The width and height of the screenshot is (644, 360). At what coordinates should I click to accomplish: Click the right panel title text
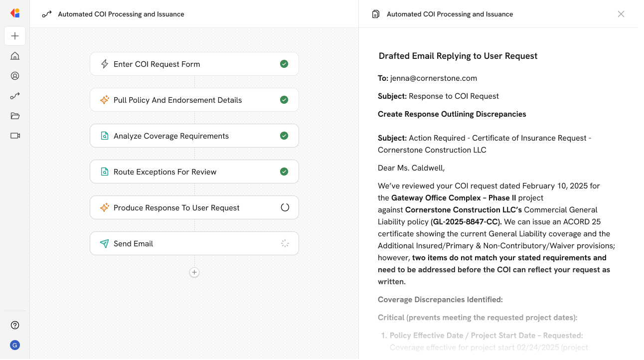[450, 14]
